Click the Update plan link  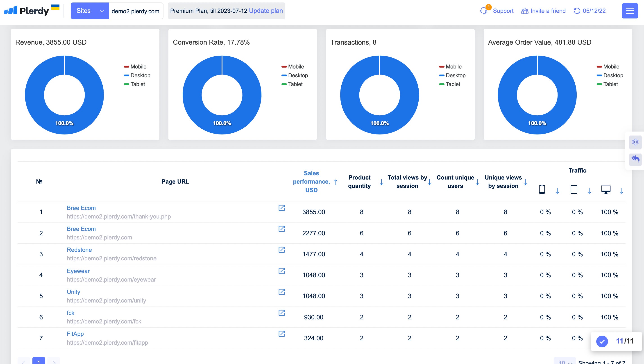[x=266, y=10]
